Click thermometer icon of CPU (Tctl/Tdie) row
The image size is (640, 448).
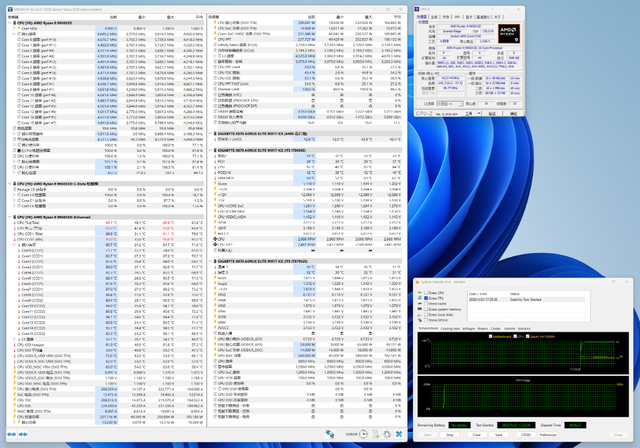(15, 223)
